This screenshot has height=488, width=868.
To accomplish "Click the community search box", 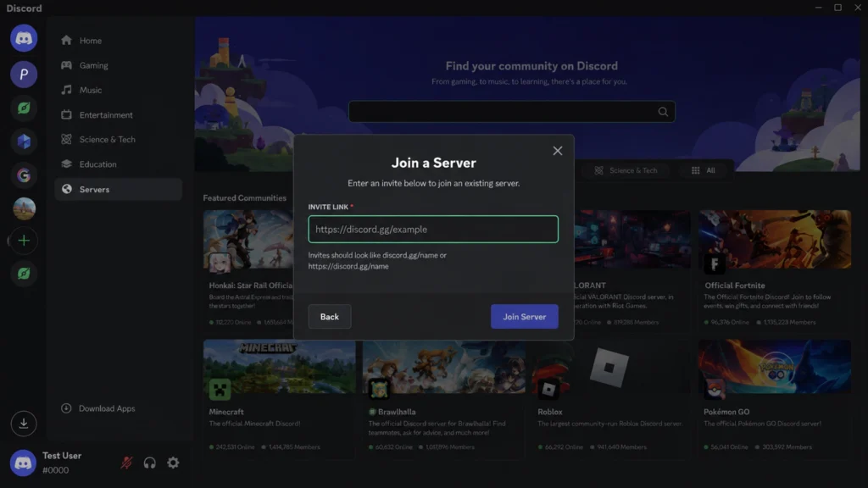I will pyautogui.click(x=511, y=112).
